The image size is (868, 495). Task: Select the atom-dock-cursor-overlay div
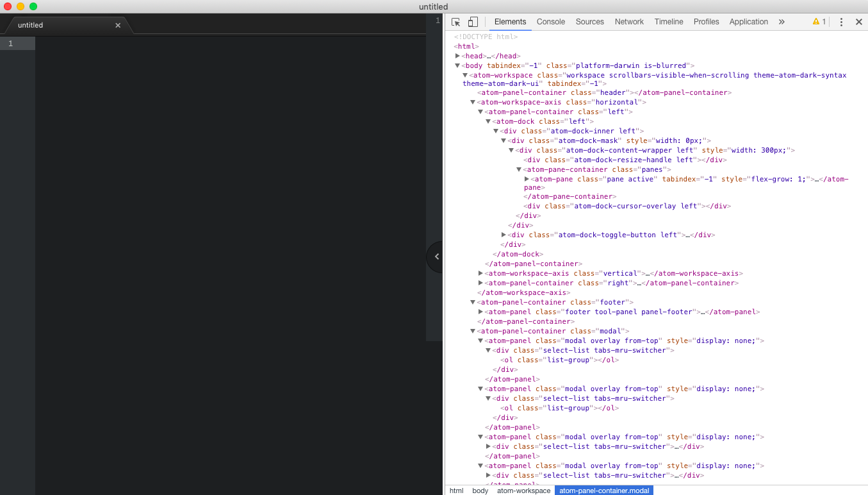click(627, 206)
